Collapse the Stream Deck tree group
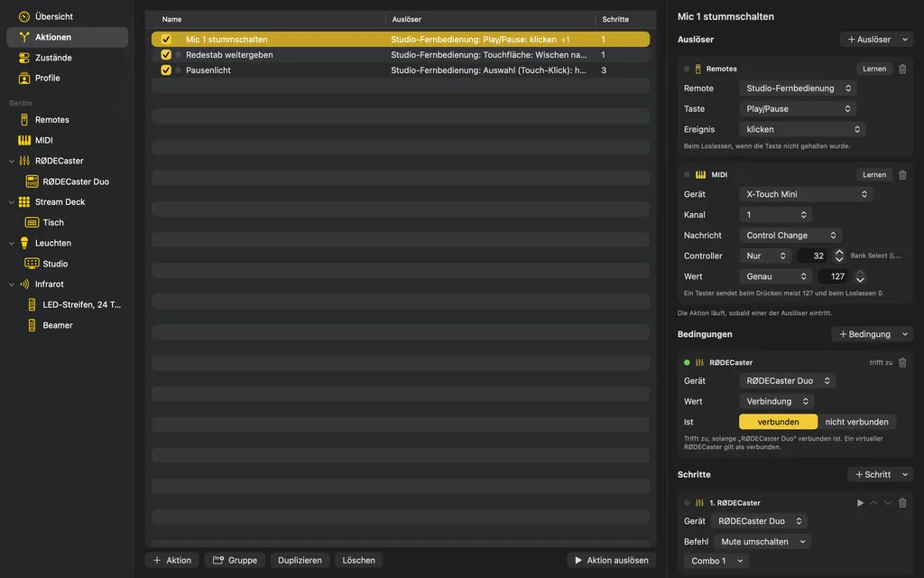The width and height of the screenshot is (924, 578). [11, 202]
